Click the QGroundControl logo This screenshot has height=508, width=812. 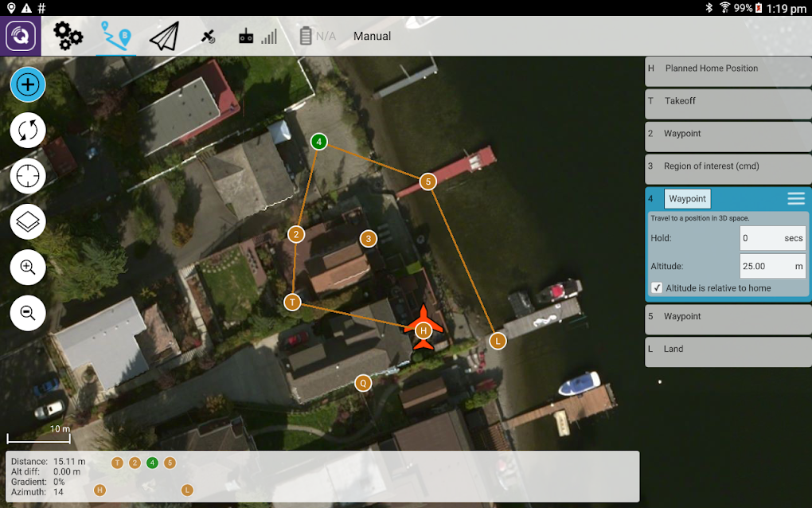pyautogui.click(x=20, y=36)
